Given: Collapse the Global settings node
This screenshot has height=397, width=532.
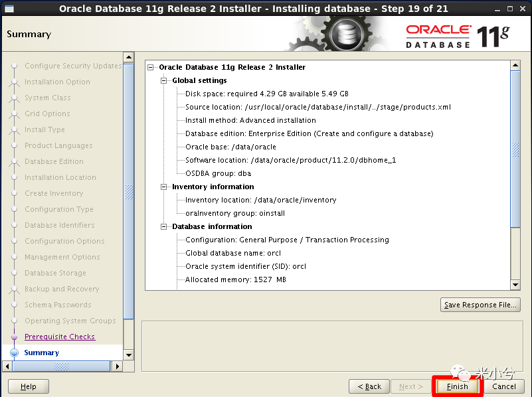Looking at the screenshot, I should click(164, 81).
